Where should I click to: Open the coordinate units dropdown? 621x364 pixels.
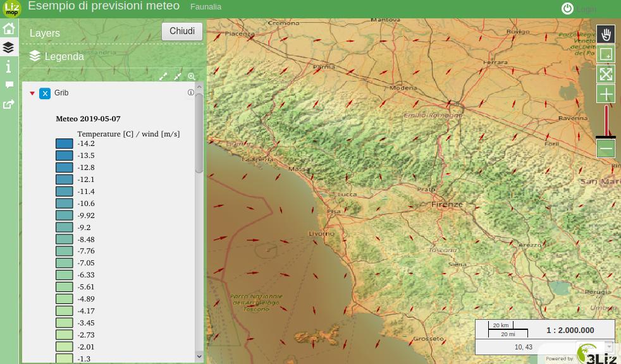(x=609, y=347)
